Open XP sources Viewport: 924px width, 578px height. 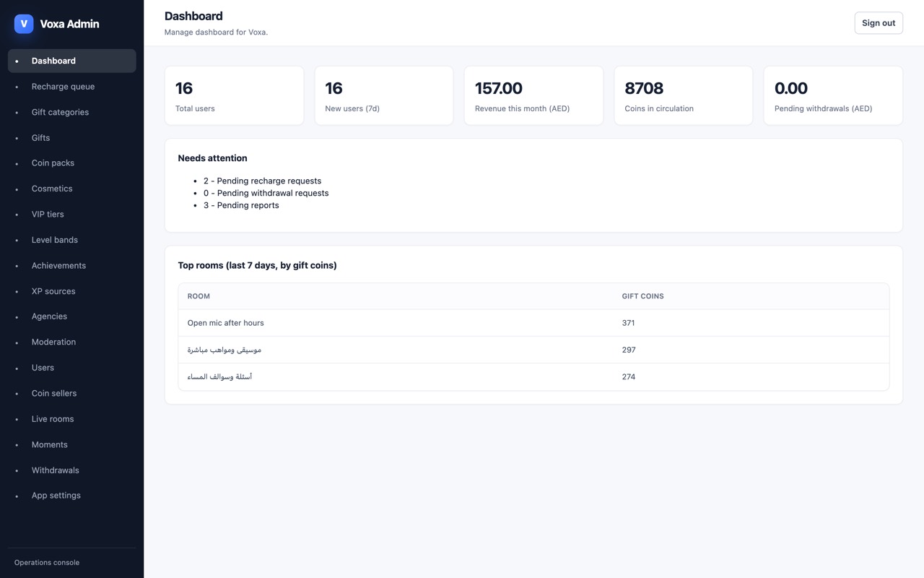click(71, 291)
